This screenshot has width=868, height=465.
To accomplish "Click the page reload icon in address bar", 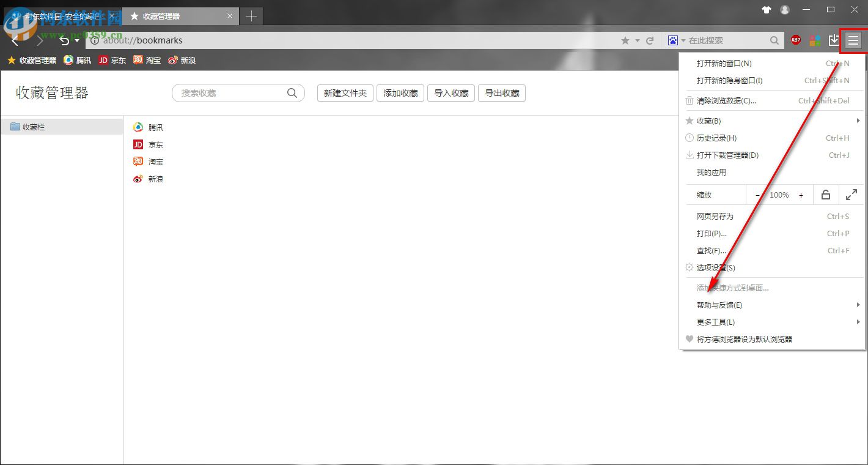I will point(649,40).
